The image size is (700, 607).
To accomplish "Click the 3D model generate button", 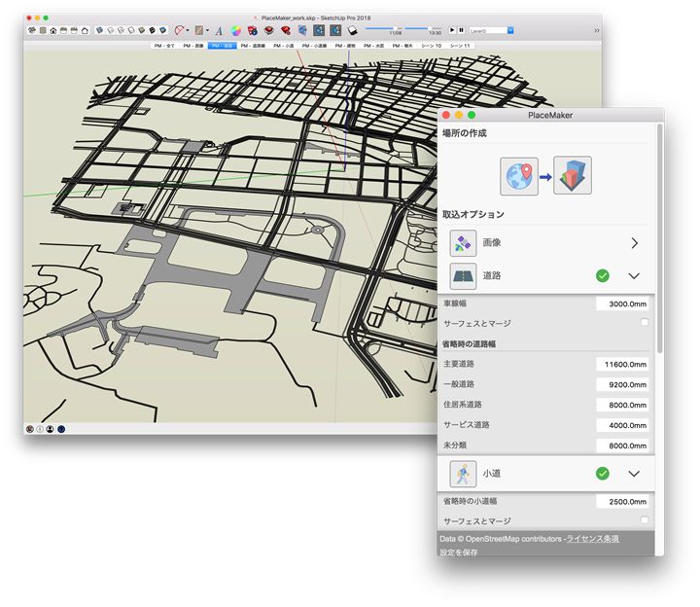I will [573, 175].
